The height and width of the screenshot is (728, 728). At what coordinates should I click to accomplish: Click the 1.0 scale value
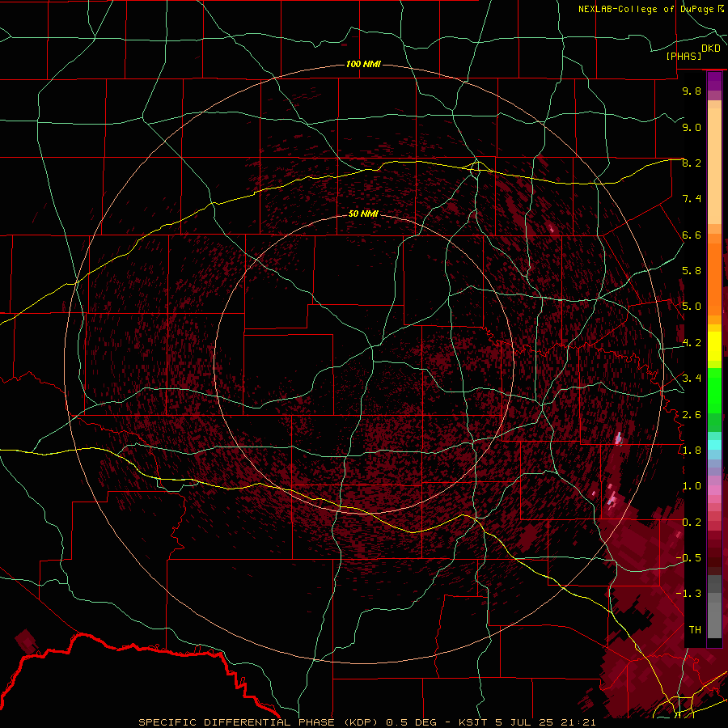pos(692,486)
